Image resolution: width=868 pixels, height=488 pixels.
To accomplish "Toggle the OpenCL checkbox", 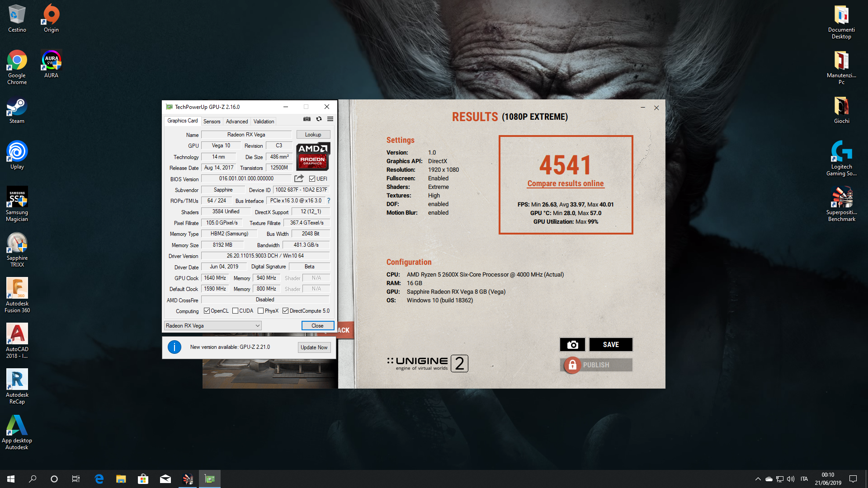I will [207, 311].
